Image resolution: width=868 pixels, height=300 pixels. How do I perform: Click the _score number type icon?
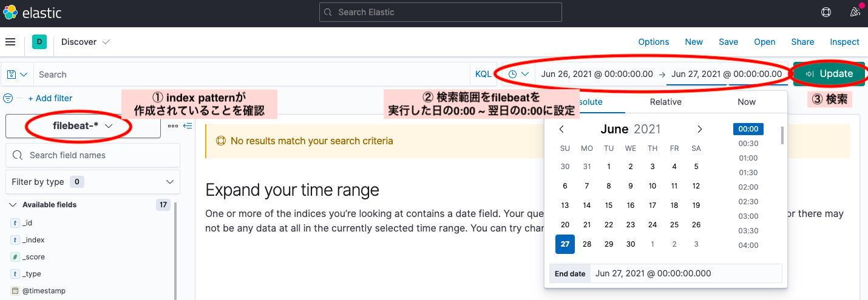pos(15,257)
